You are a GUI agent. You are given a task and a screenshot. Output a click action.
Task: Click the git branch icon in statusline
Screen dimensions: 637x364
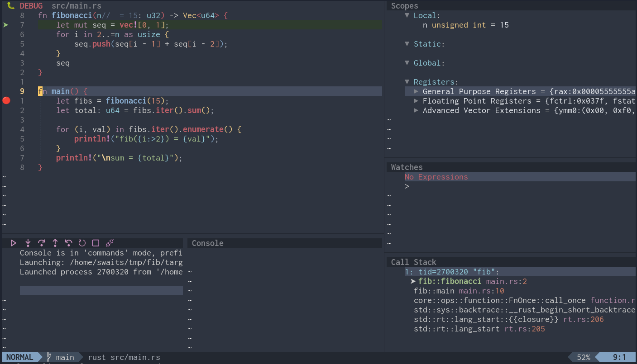(x=49, y=357)
